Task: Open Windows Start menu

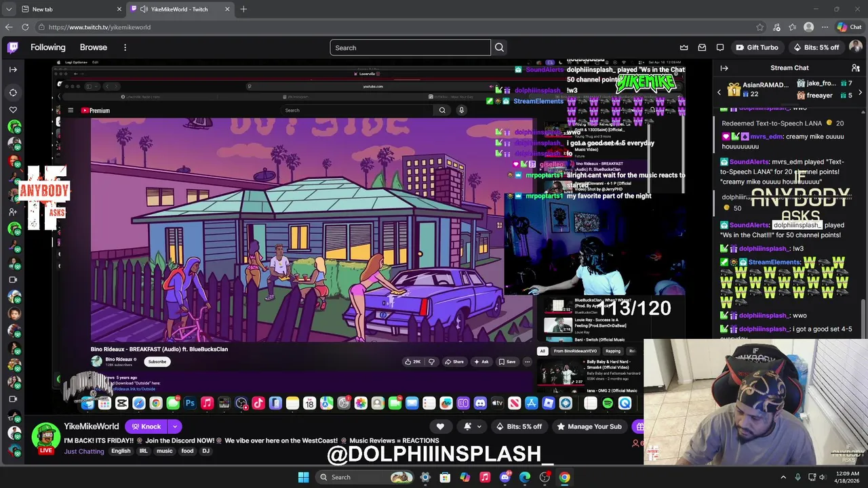Action: click(x=304, y=477)
